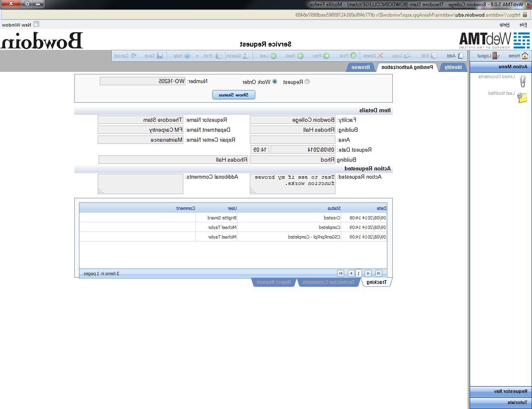Open Linked Documents paperclip icon
Image resolution: width=532 pixels, height=409 pixels.
[522, 81]
